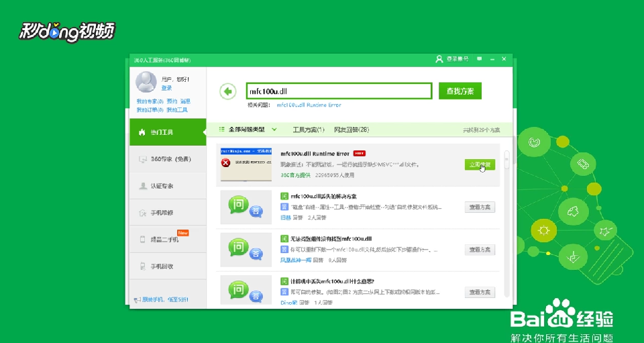Click the green 问 icon before 无法找到组件
This screenshot has height=343, width=644.
(284, 239)
